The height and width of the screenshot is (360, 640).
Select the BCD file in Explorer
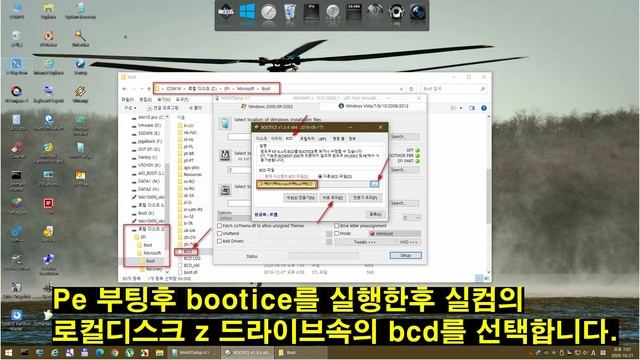tap(187, 252)
